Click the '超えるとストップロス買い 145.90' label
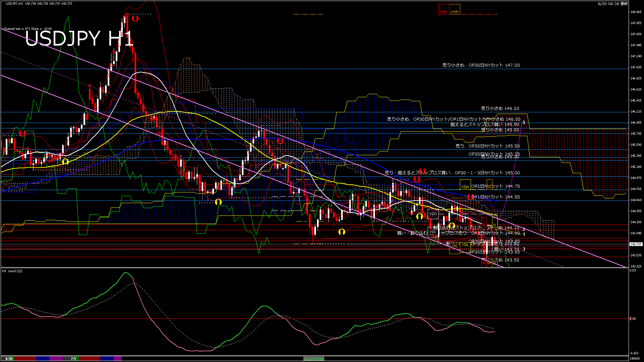The image size is (644, 362). [x=485, y=125]
